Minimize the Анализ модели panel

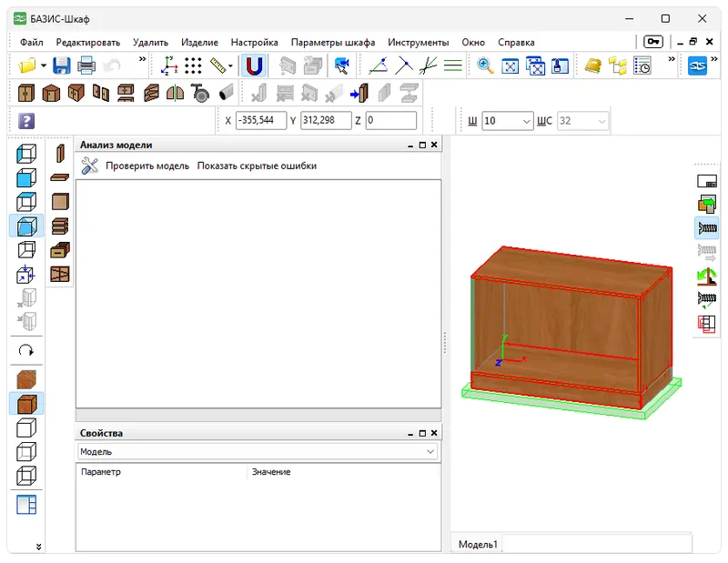tap(410, 146)
